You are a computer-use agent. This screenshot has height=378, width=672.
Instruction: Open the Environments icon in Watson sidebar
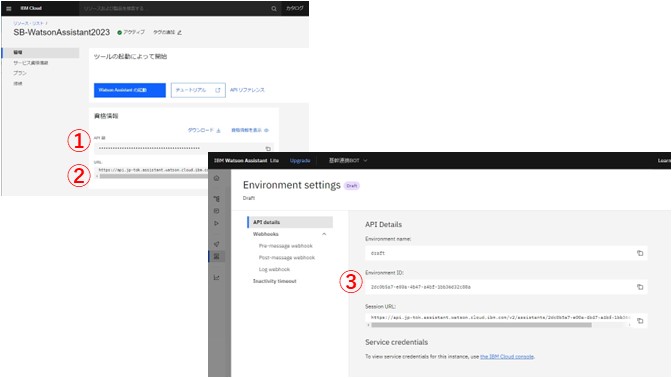(216, 256)
